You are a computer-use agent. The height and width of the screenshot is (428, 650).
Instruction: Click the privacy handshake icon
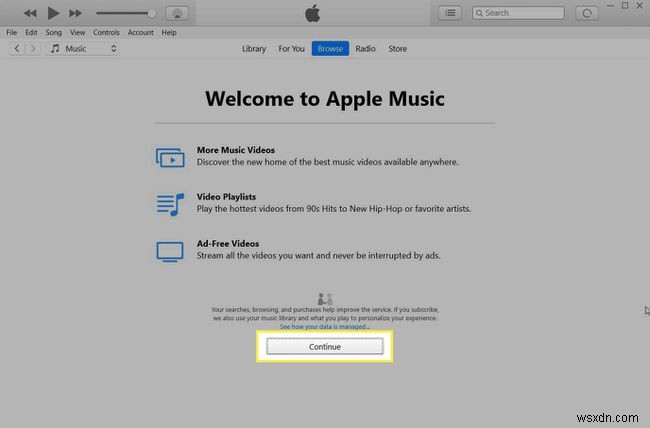click(x=325, y=299)
